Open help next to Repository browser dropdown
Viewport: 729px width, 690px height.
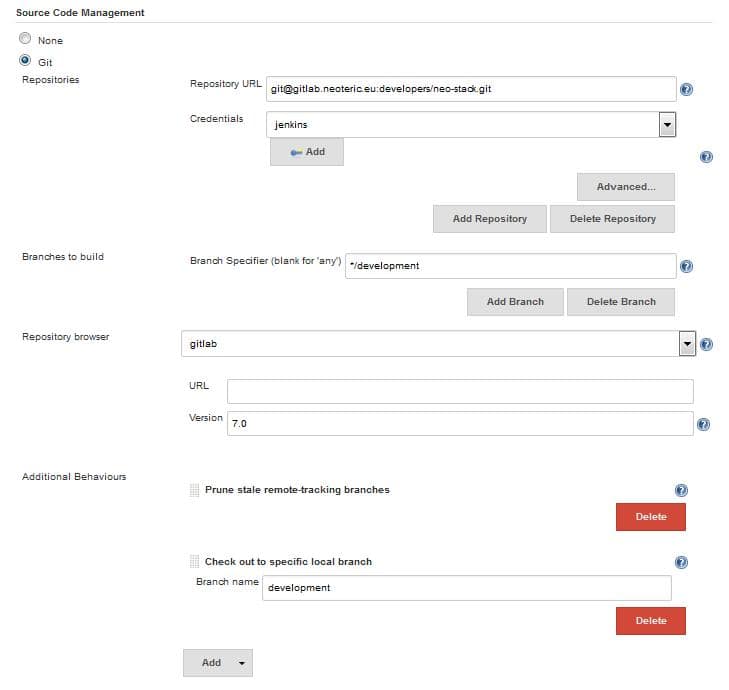[706, 344]
